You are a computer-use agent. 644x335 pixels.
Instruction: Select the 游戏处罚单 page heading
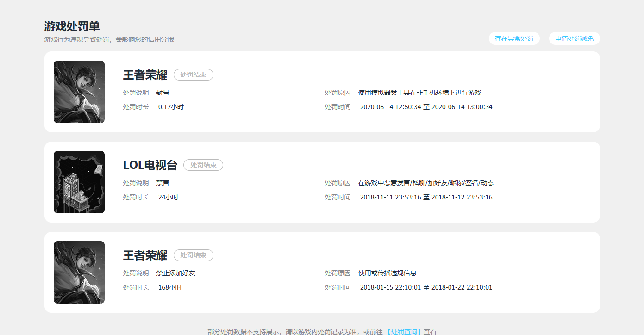pos(72,26)
